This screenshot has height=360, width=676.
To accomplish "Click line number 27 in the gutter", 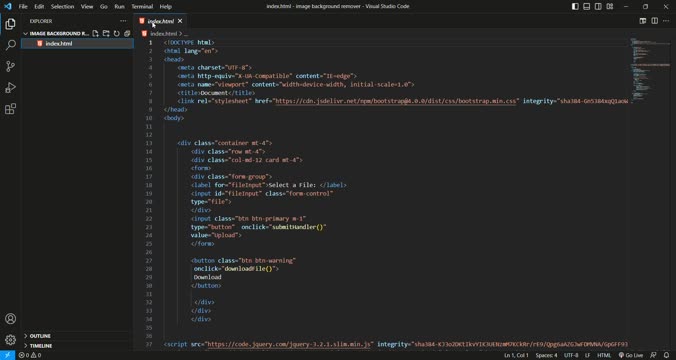I will pyautogui.click(x=149, y=260).
